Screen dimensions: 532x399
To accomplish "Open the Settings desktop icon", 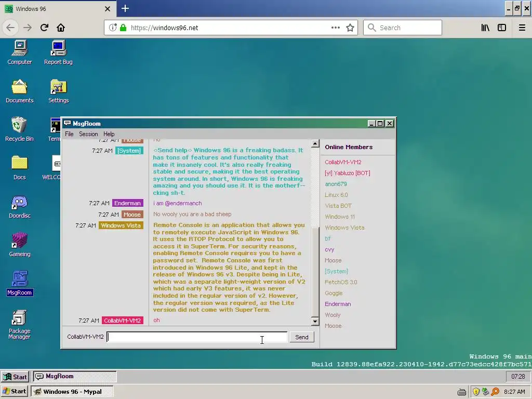I will click(x=58, y=91).
